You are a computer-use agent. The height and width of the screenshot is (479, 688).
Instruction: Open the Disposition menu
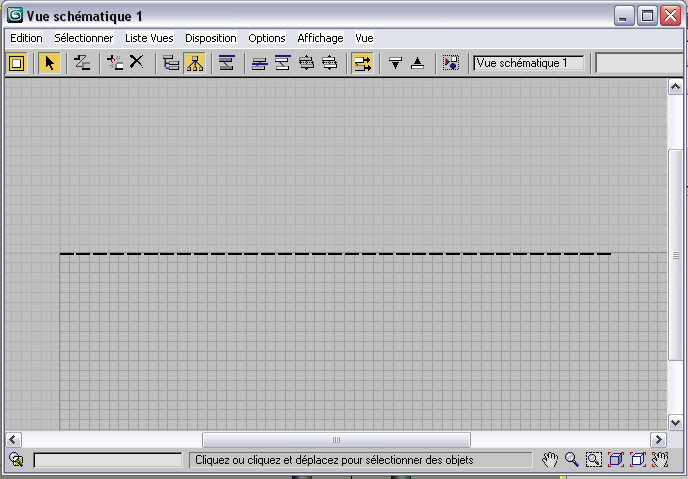coord(211,38)
